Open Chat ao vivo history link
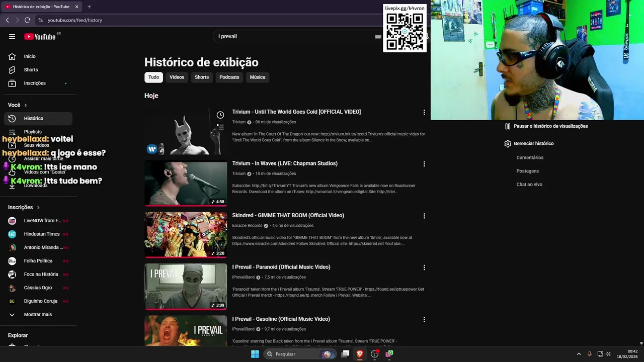This screenshot has height=362, width=644. pyautogui.click(x=529, y=185)
